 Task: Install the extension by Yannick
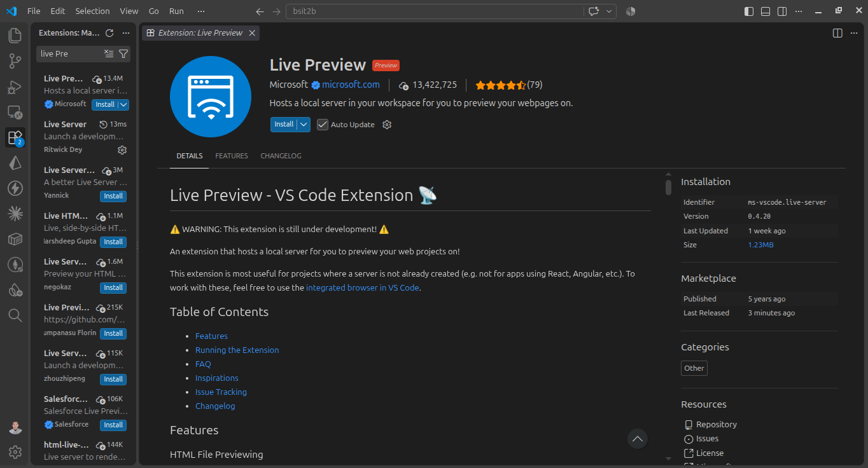tap(113, 196)
